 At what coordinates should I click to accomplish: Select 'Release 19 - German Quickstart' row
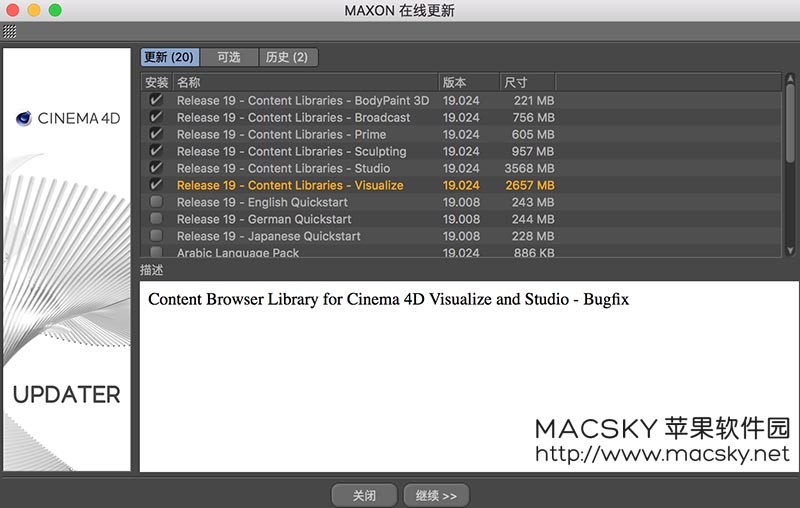(x=461, y=219)
